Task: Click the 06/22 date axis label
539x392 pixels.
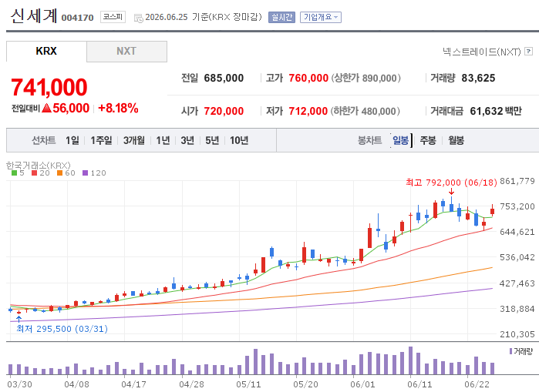Action: 477,384
